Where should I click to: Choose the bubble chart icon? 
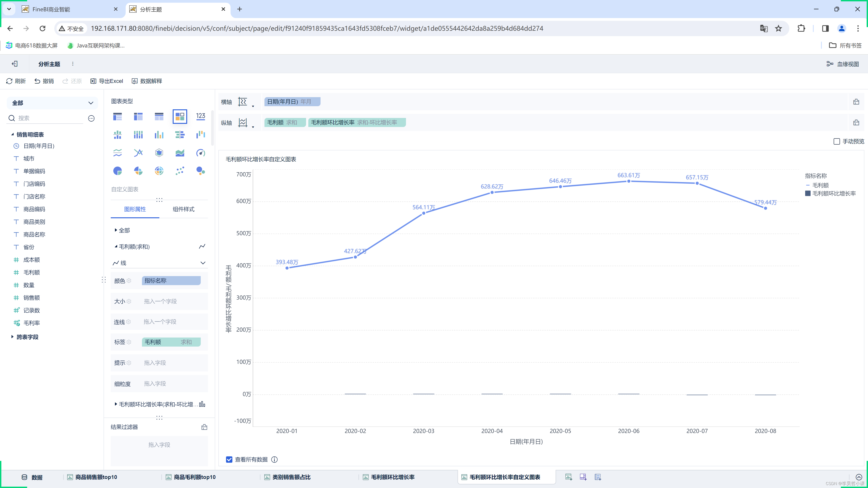[200, 171]
